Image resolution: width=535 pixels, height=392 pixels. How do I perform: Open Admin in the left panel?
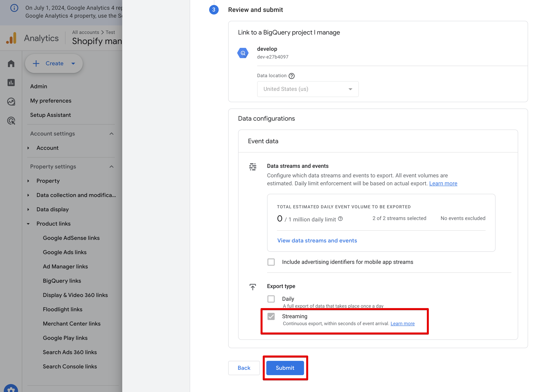tap(38, 86)
